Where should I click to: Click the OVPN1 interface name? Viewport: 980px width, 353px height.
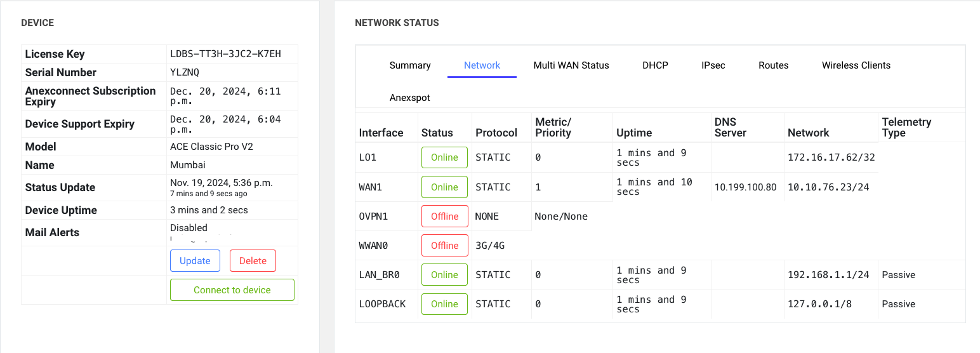(x=373, y=216)
